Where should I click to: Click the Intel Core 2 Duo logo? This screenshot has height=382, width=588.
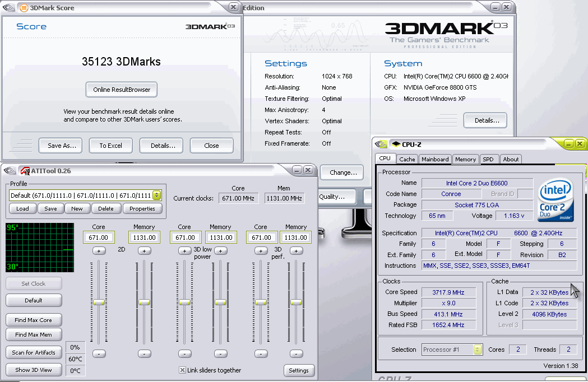[557, 200]
